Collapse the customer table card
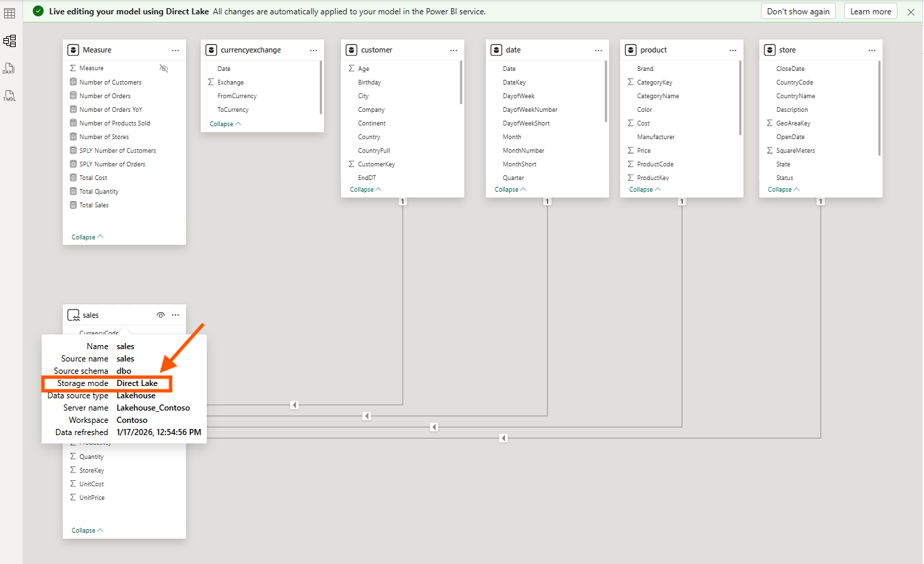 pos(366,190)
